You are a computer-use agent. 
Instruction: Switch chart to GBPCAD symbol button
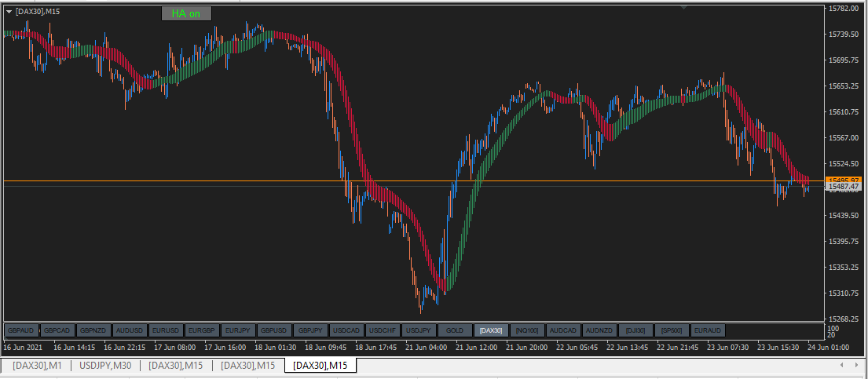pos(57,331)
